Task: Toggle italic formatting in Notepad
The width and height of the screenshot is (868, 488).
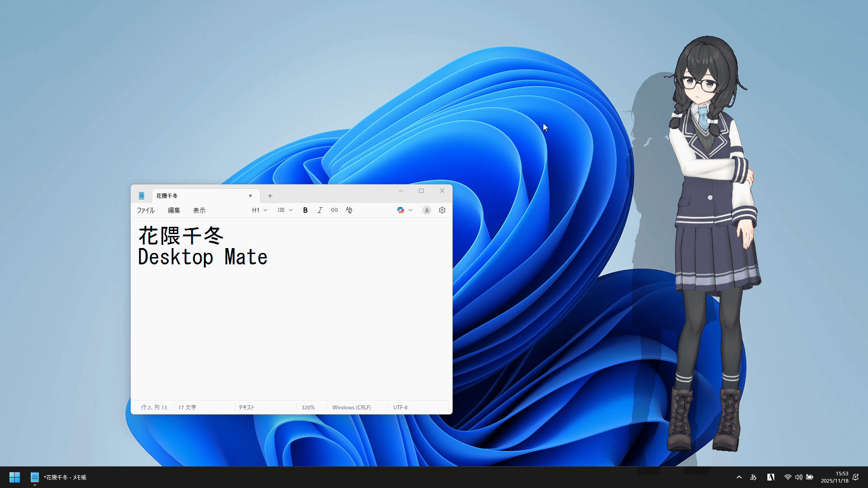Action: coord(320,210)
